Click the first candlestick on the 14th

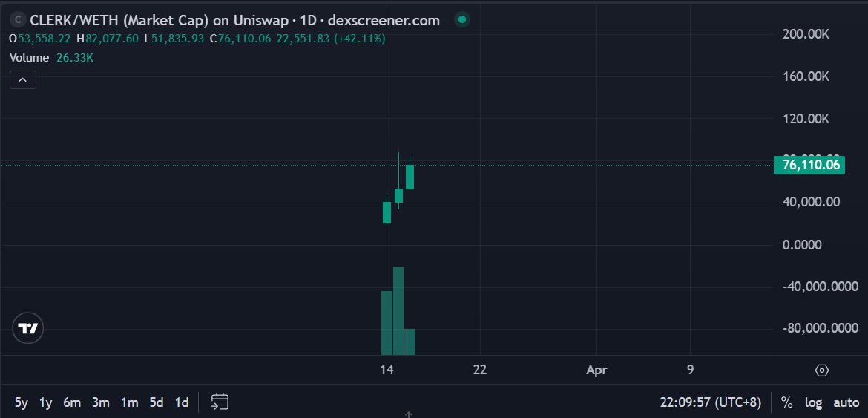(387, 212)
